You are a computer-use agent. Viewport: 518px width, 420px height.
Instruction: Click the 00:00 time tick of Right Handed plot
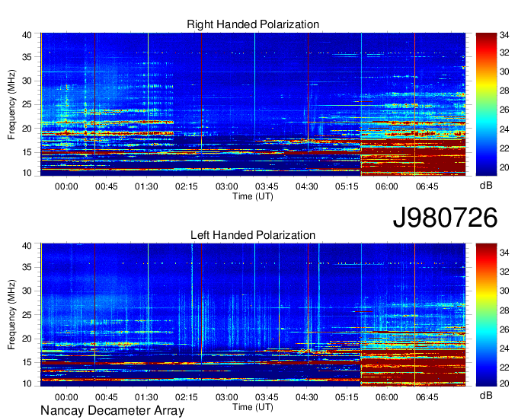pyautogui.click(x=66, y=186)
